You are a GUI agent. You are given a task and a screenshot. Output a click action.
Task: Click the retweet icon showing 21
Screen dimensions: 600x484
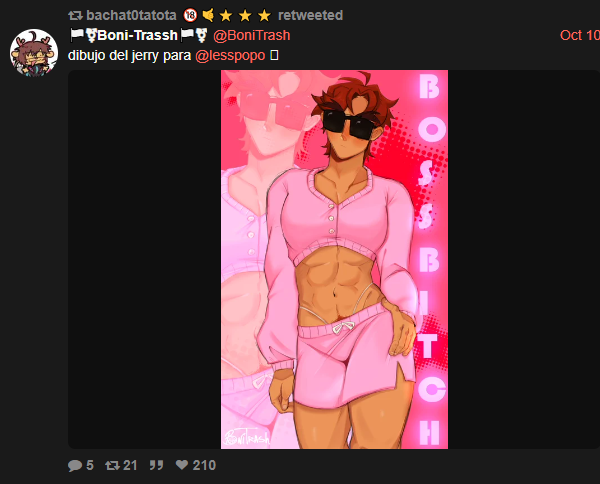[112, 465]
